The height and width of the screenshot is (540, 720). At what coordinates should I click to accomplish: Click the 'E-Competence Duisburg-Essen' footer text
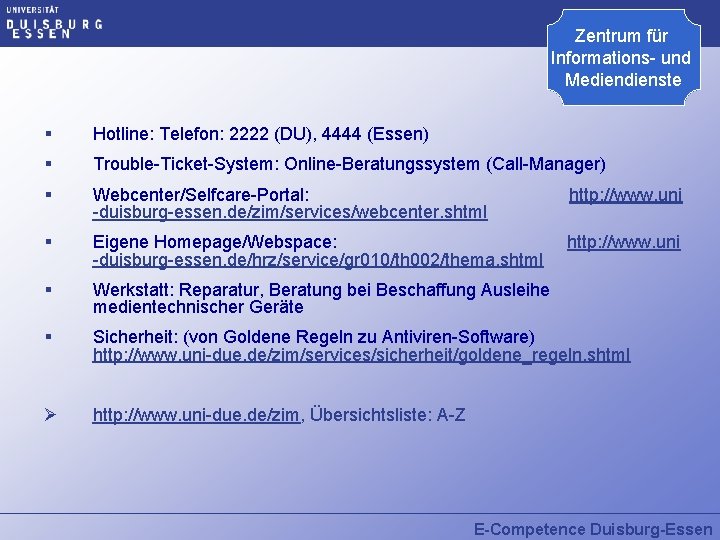593,529
